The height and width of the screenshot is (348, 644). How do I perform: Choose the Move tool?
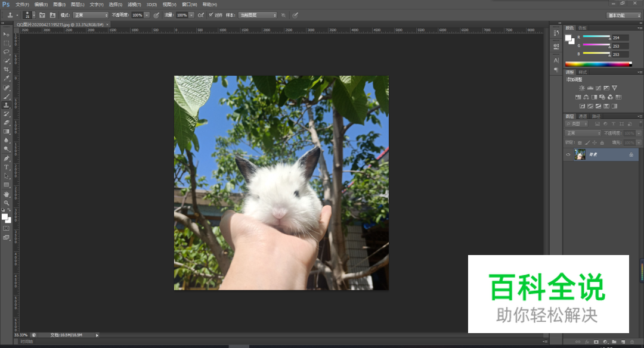pyautogui.click(x=7, y=34)
